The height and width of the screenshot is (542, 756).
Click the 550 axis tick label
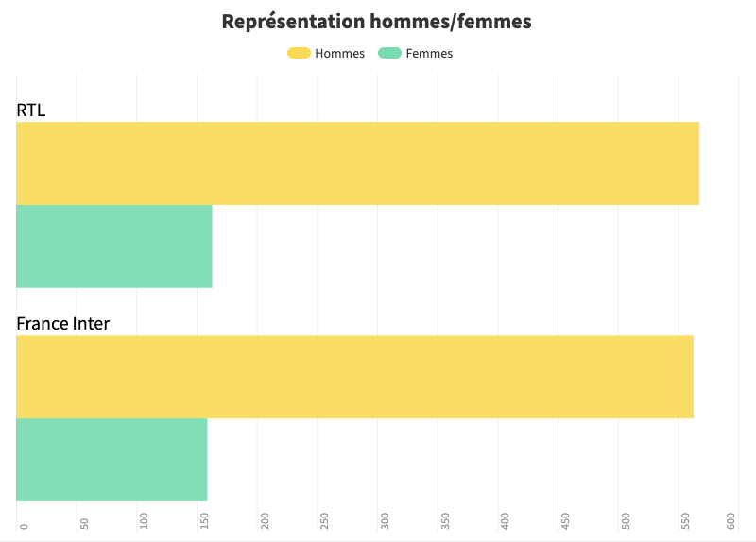[x=686, y=520]
